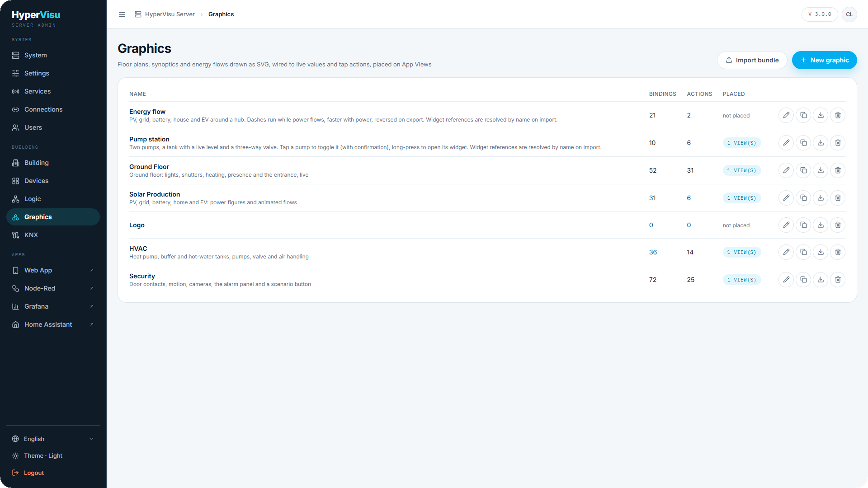Screen dimensions: 868x488
Task: Select the KNX sidebar item
Action: coord(53,235)
